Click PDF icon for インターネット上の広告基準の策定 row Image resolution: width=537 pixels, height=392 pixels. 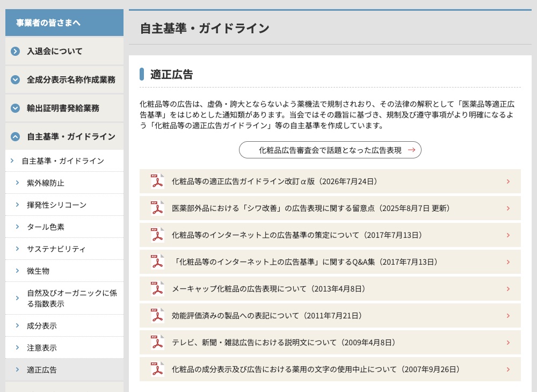tap(157, 235)
